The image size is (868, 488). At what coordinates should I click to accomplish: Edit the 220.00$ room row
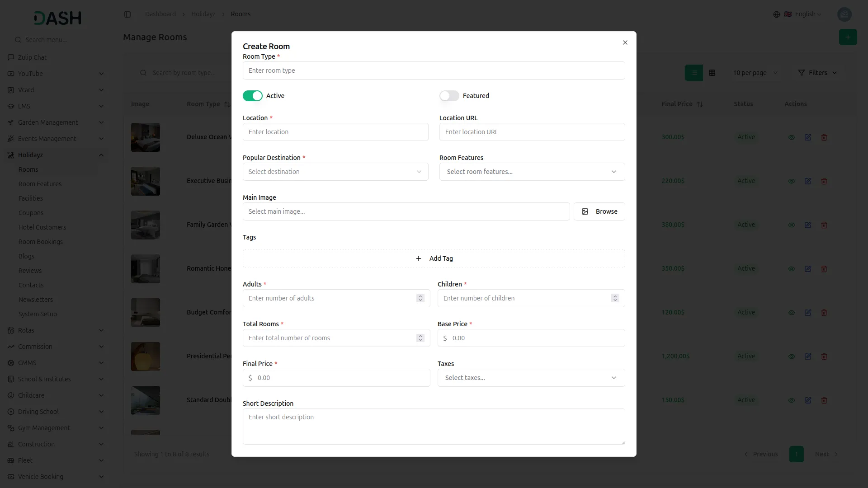(x=808, y=181)
